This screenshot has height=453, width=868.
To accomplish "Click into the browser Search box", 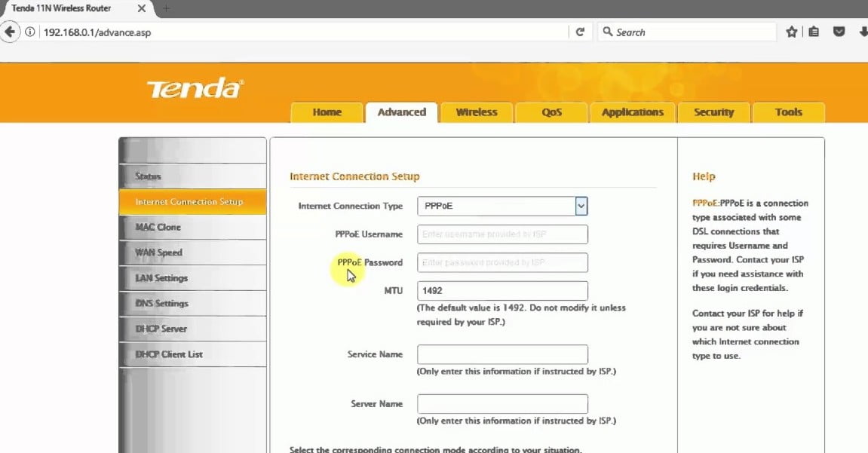I will tap(687, 32).
